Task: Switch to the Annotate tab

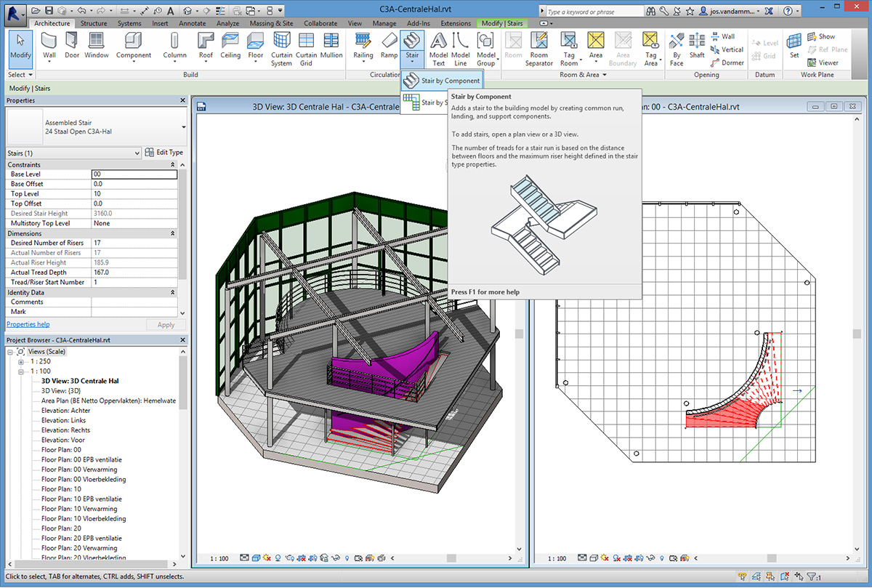Action: coord(193,23)
